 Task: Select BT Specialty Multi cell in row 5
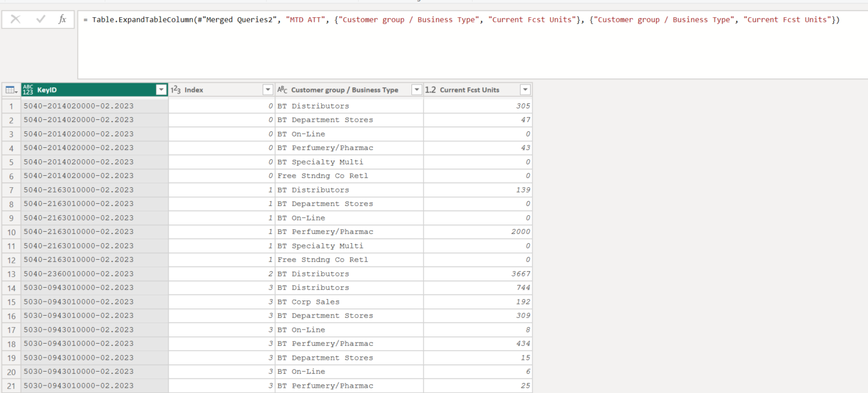(x=349, y=162)
